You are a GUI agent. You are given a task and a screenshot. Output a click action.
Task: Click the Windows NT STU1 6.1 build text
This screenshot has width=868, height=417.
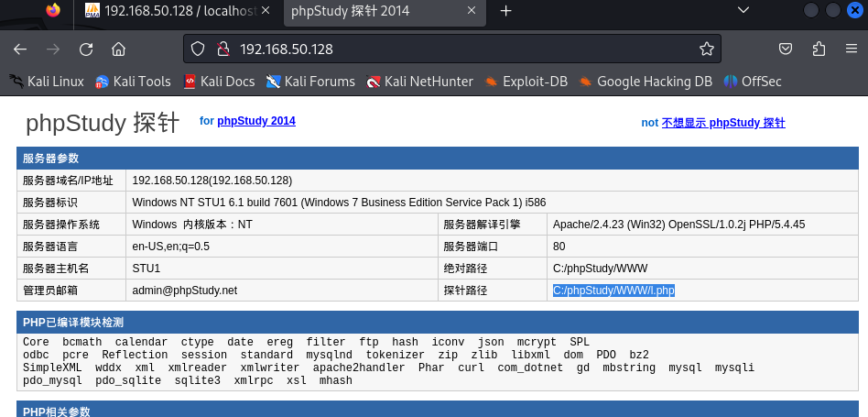click(x=340, y=203)
